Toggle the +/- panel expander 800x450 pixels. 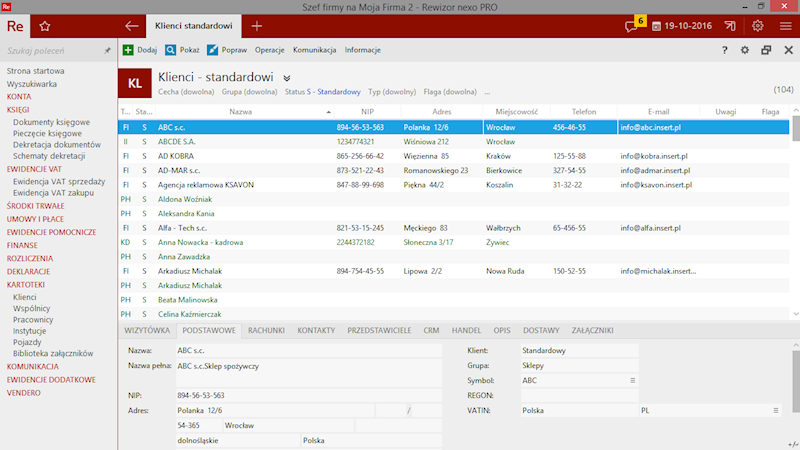[793, 444]
